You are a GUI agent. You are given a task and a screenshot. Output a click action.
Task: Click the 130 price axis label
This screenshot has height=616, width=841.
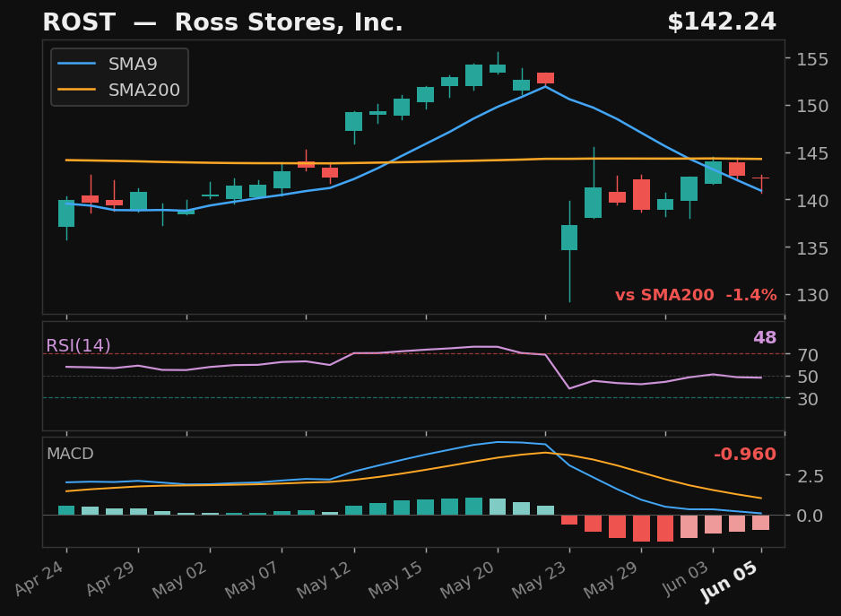[x=812, y=295]
